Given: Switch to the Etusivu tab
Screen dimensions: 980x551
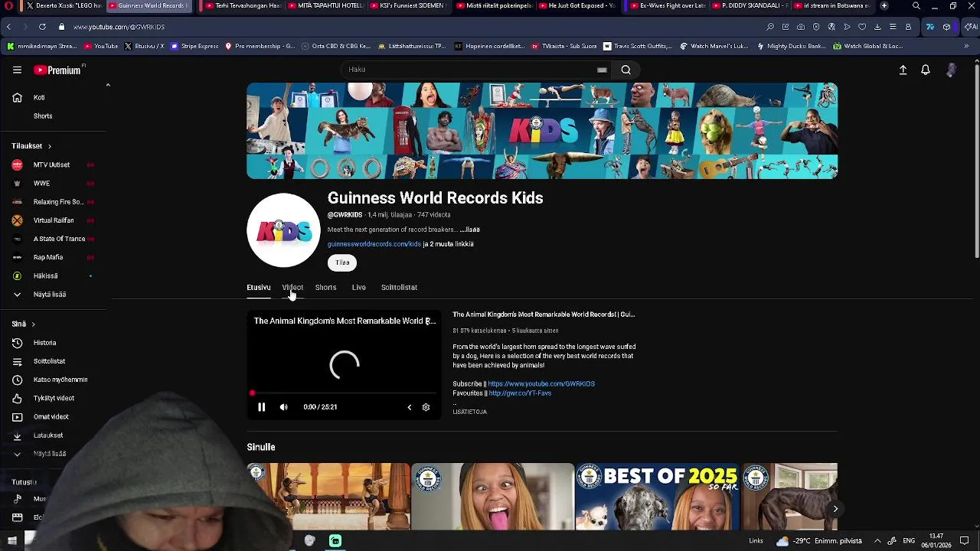Looking at the screenshot, I should click(259, 288).
